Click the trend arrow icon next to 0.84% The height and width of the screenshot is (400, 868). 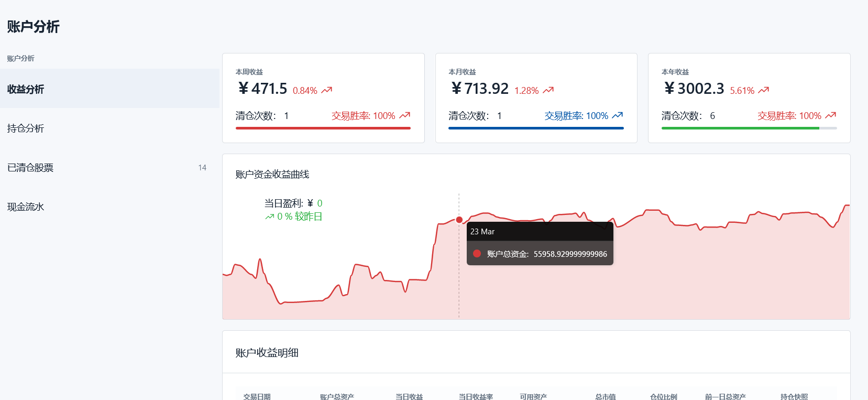327,90
